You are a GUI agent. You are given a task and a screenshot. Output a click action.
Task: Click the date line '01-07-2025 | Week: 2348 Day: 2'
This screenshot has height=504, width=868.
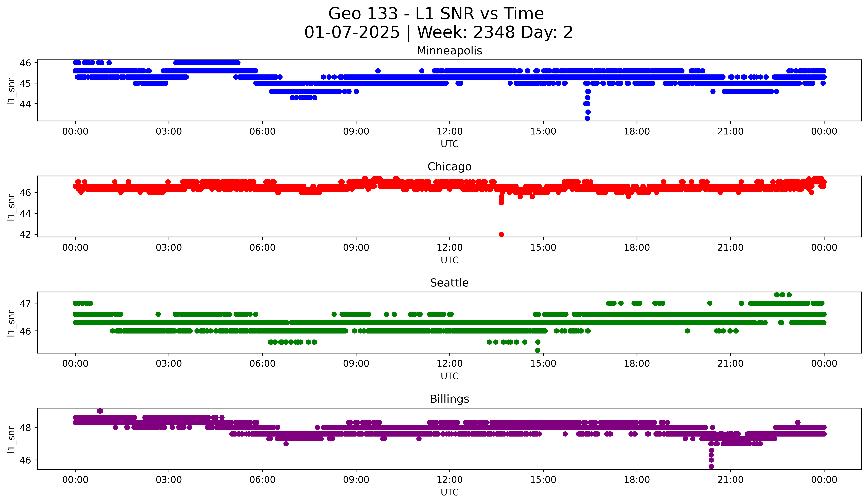pyautogui.click(x=438, y=32)
